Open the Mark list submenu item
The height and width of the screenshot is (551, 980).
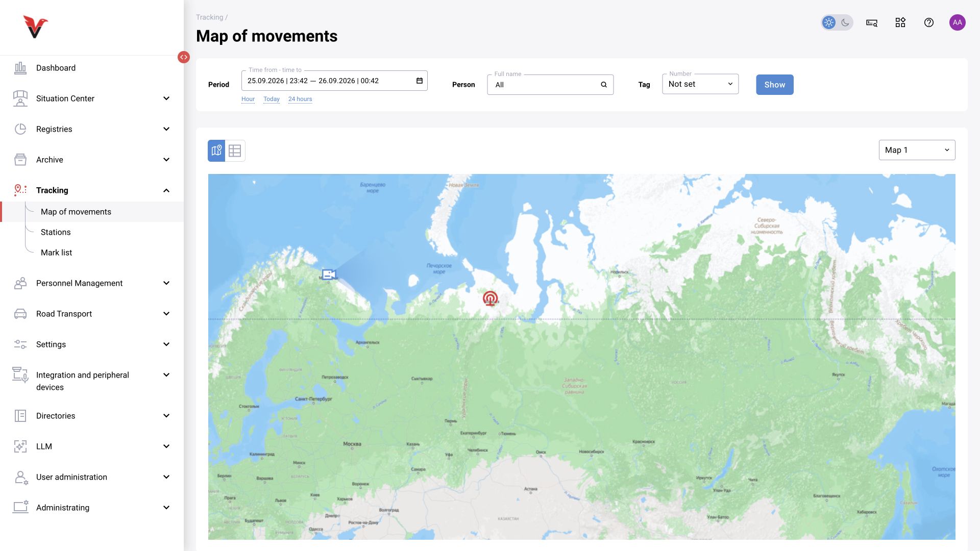(x=56, y=253)
